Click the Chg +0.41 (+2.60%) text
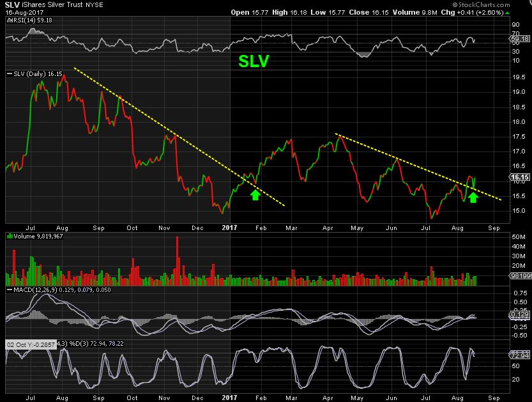 [473, 12]
